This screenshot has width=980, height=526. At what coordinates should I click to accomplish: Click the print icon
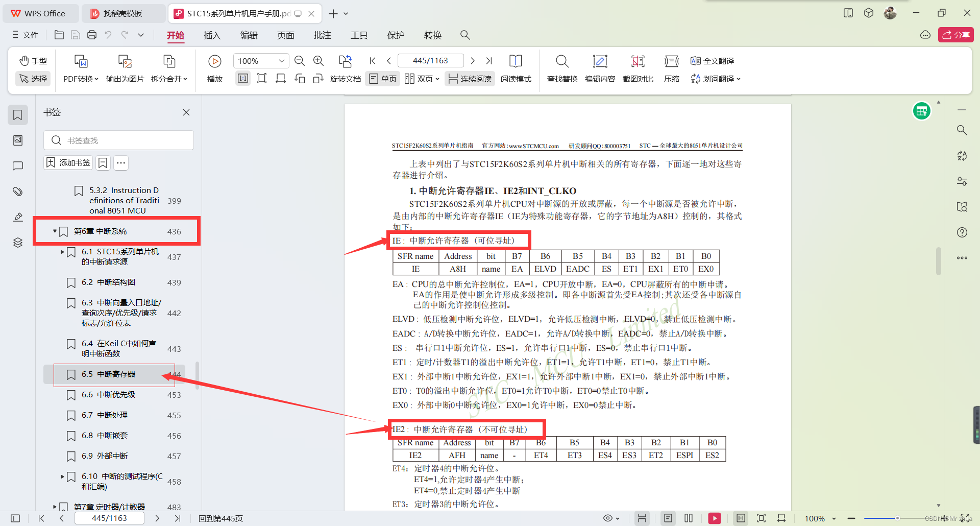92,35
